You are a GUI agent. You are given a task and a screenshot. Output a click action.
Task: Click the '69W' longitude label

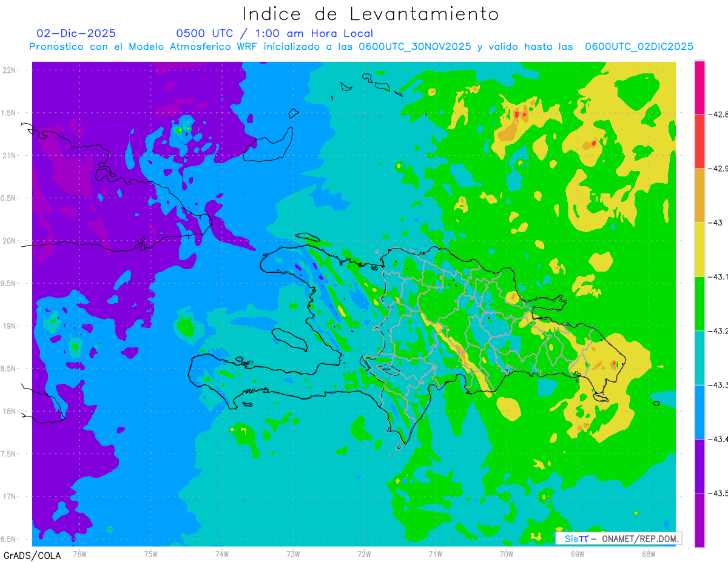pyautogui.click(x=578, y=554)
